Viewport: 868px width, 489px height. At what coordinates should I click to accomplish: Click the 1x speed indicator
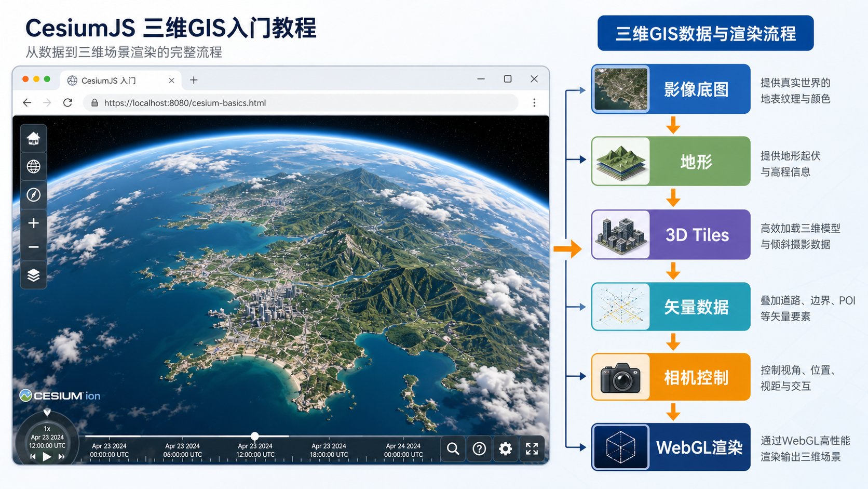[47, 429]
